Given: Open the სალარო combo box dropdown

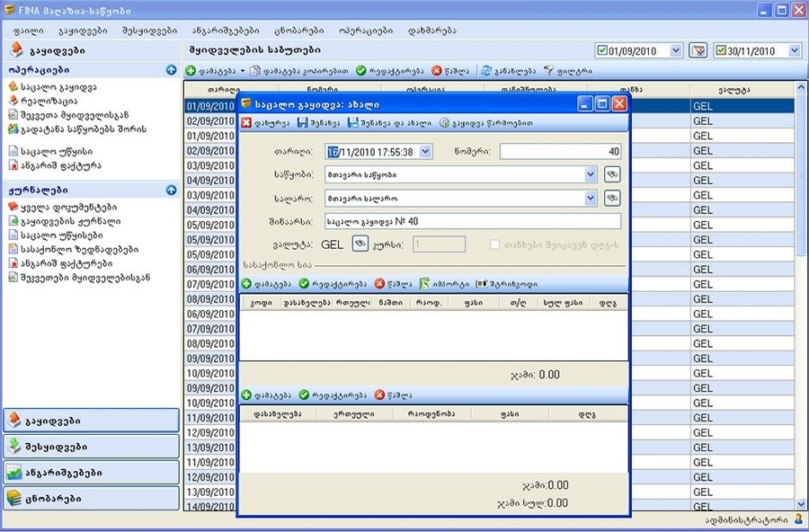Looking at the screenshot, I should [591, 198].
